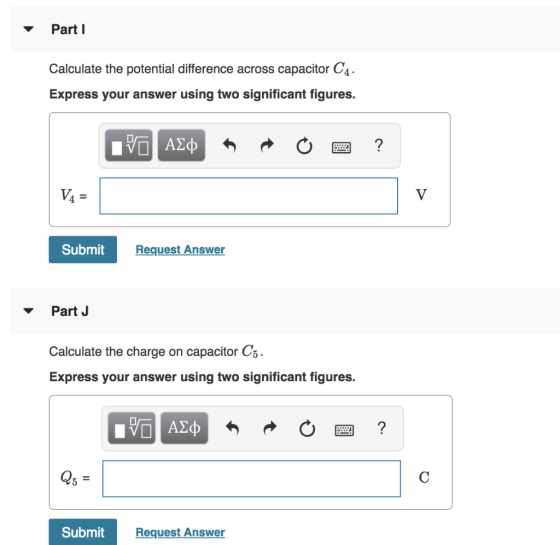Screen dimensions: 560x545
Task: Reset Part J answer with circular arrow
Action: [x=307, y=428]
